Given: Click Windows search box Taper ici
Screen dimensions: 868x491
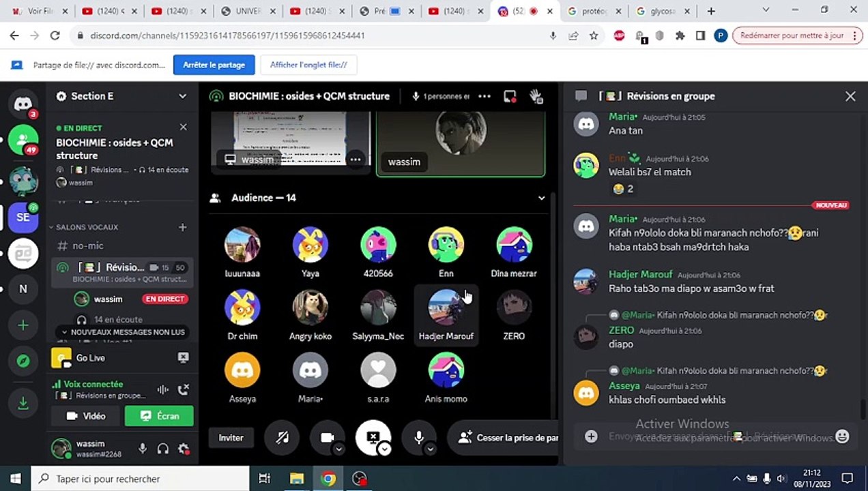Looking at the screenshot, I should 141,479.
